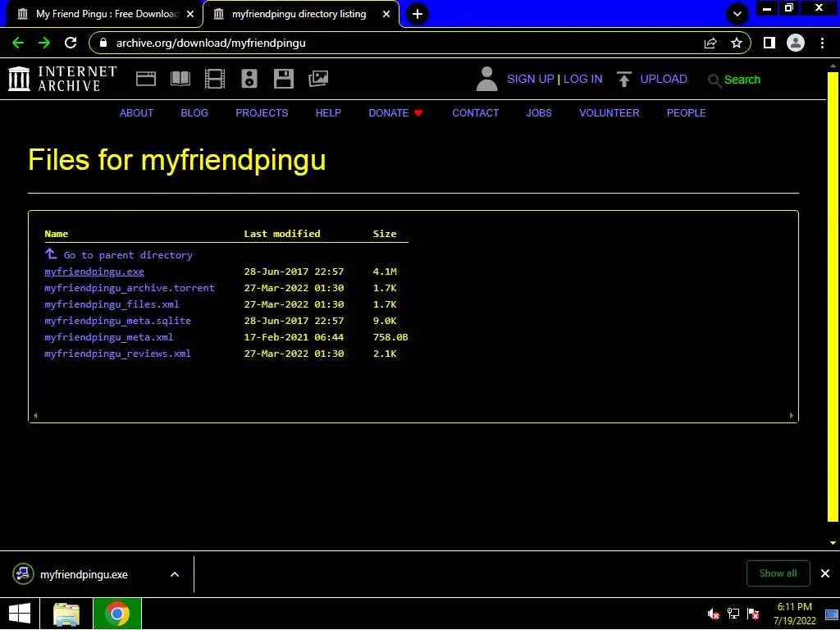840x630 pixels.
Task: Click file listing scroll right arrow
Action: [792, 415]
